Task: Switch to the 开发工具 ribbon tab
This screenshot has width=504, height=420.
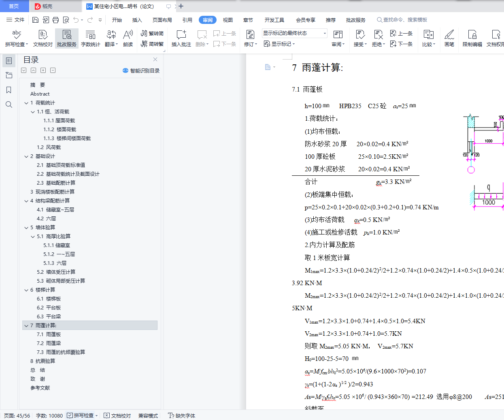Action: coord(274,20)
